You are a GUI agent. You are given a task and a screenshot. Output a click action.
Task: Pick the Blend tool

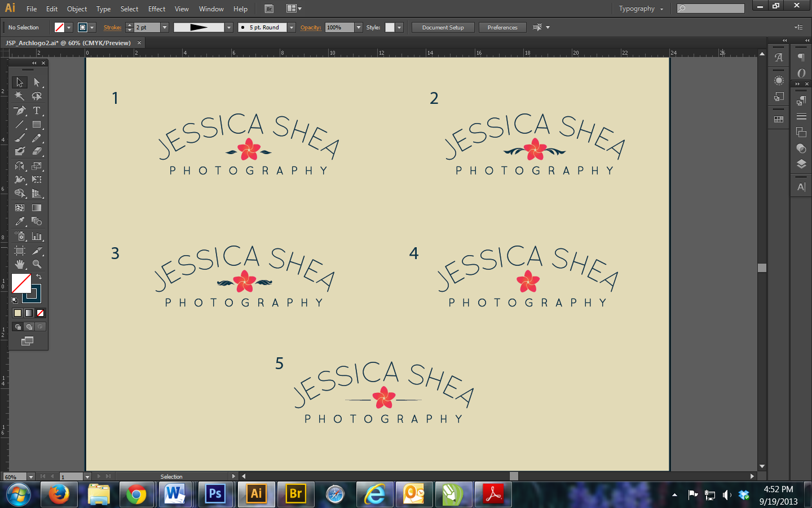point(37,221)
